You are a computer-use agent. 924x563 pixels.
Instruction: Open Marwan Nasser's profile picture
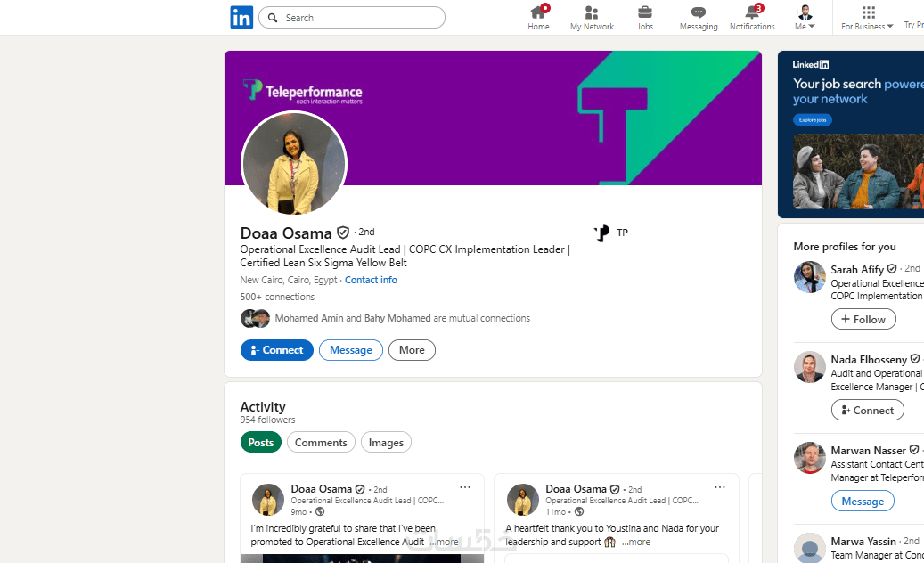(x=810, y=458)
